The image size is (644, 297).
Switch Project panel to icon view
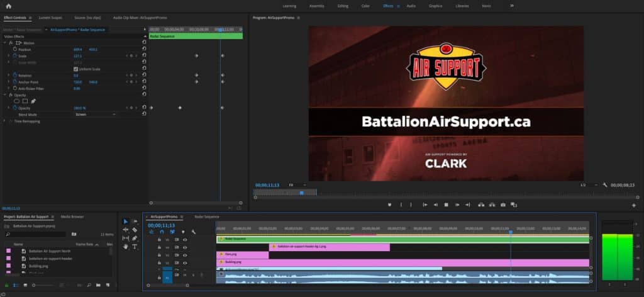[x=25, y=284]
